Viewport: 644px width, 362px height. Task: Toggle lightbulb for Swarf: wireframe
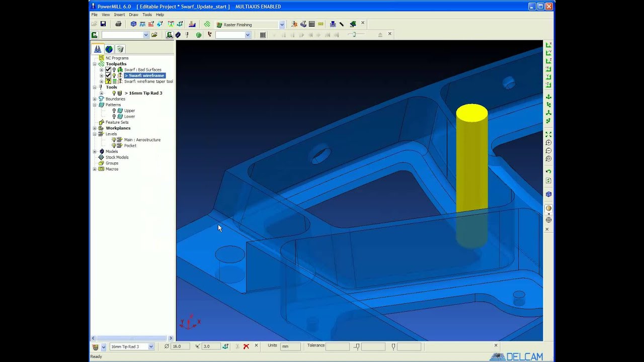point(114,75)
